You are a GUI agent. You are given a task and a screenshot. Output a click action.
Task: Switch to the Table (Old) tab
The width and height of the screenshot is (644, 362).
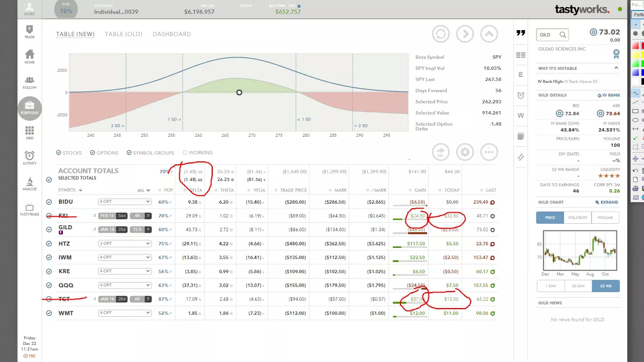click(x=124, y=34)
